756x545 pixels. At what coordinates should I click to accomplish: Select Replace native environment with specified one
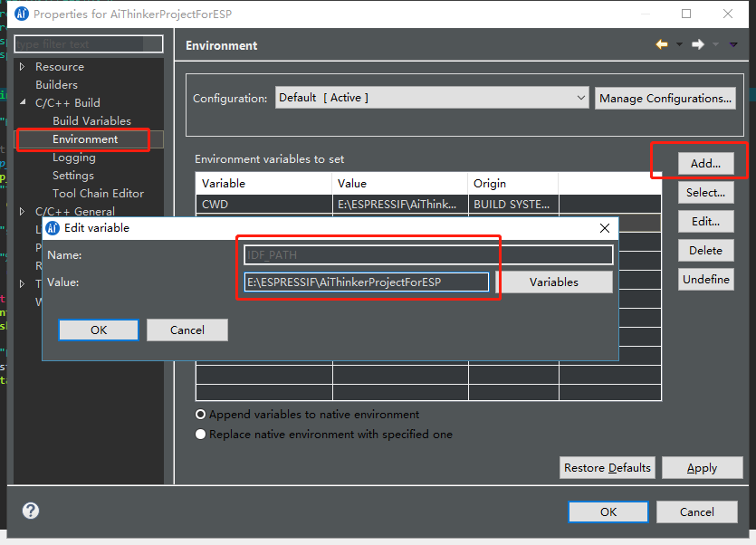201,434
